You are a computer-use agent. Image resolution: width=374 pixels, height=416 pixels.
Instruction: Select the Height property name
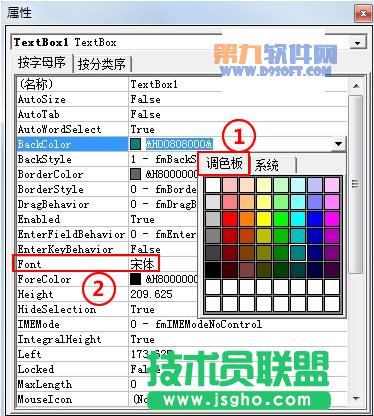coord(35,294)
